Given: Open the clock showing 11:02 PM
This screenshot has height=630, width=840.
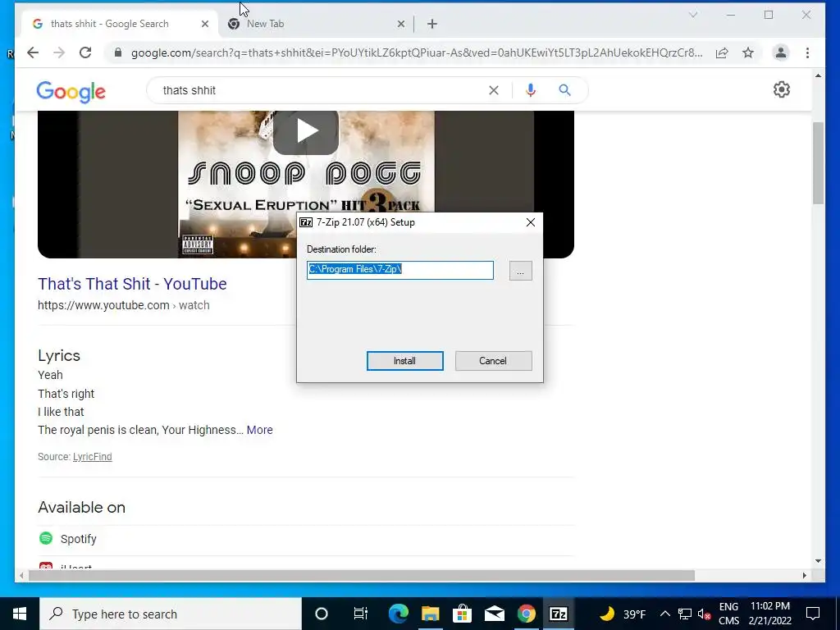Looking at the screenshot, I should tap(769, 614).
